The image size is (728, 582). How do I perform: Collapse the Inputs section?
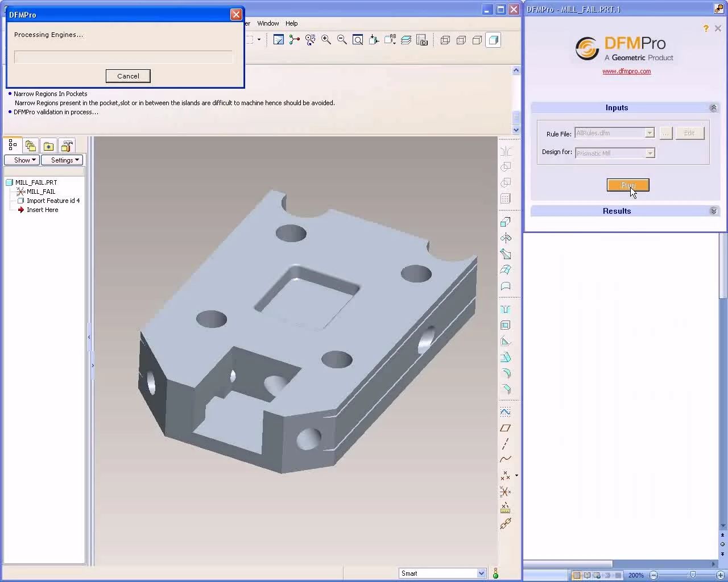pos(713,108)
